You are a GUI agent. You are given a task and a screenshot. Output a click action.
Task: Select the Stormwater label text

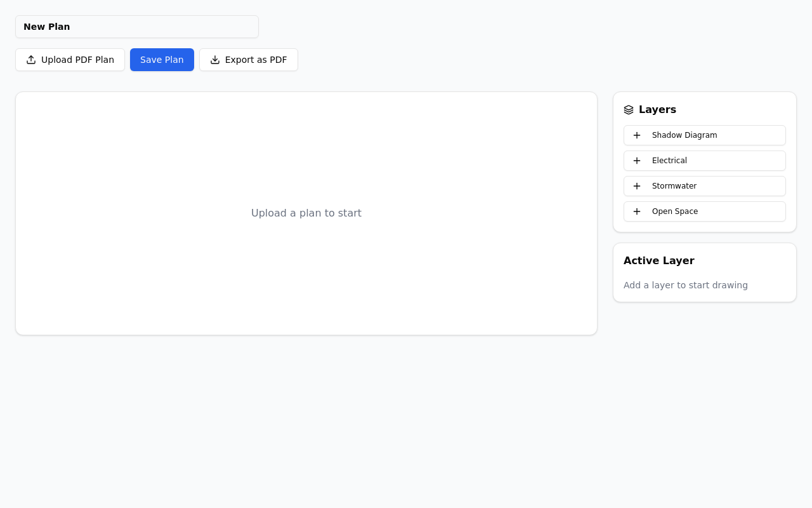tap(674, 186)
